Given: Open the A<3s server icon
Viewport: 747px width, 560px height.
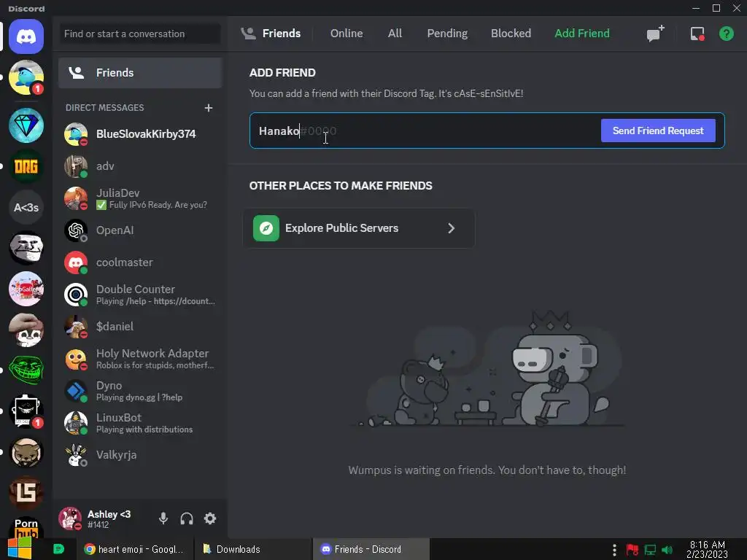Looking at the screenshot, I should [26, 208].
